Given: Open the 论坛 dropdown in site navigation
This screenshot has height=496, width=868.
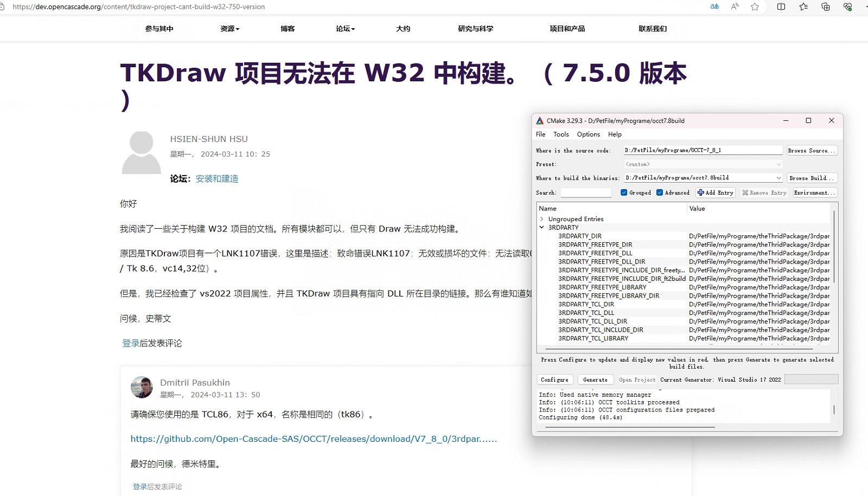Looking at the screenshot, I should (x=345, y=29).
